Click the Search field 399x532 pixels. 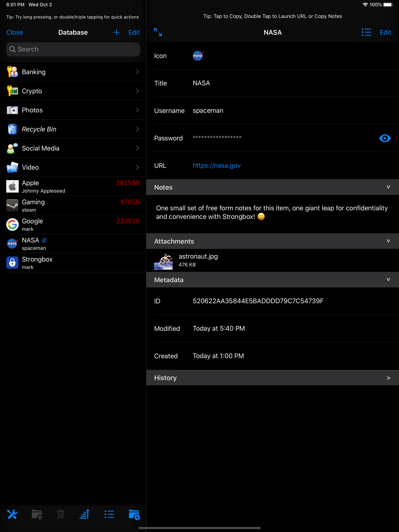(x=73, y=49)
